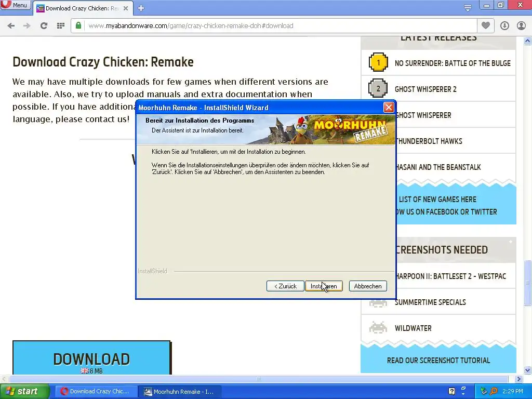Viewport: 532px width, 399px height.
Task: Switch to Moorhuhn Remake taskbar item
Action: click(x=180, y=392)
